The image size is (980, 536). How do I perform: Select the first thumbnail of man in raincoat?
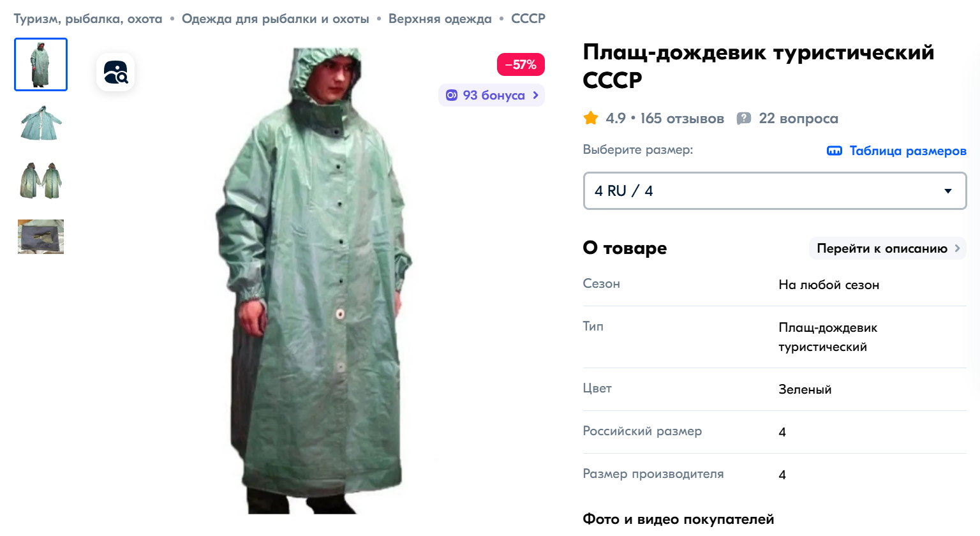click(x=41, y=64)
